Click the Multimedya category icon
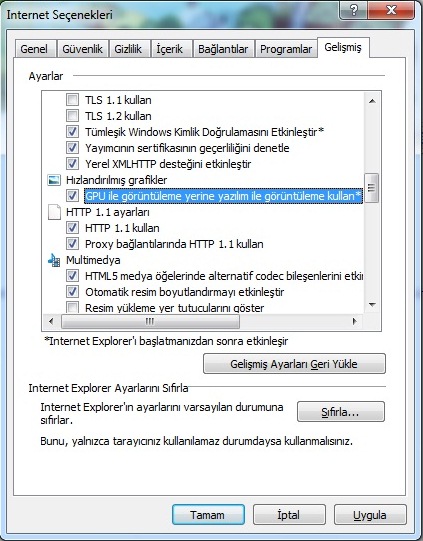 pos(54,260)
